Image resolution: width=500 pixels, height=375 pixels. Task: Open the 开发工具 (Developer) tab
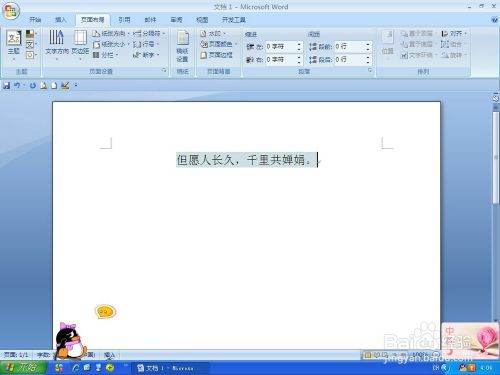[x=234, y=20]
